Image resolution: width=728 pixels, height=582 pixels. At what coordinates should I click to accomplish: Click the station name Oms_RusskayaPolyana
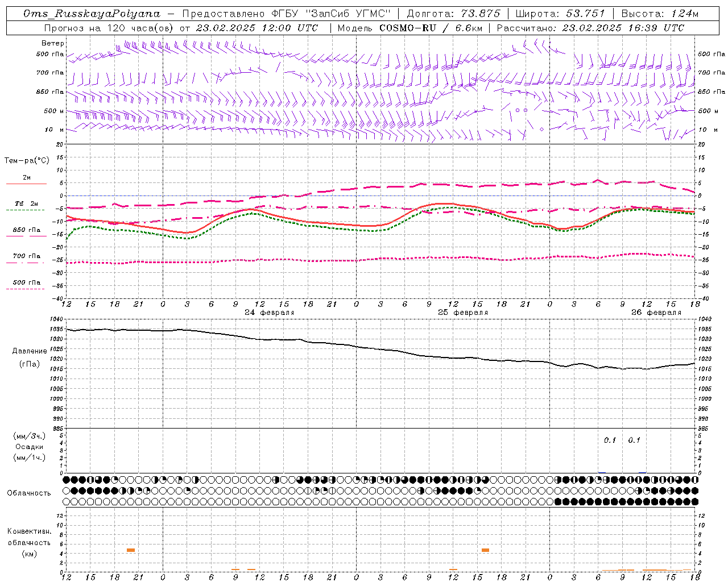[x=93, y=14]
